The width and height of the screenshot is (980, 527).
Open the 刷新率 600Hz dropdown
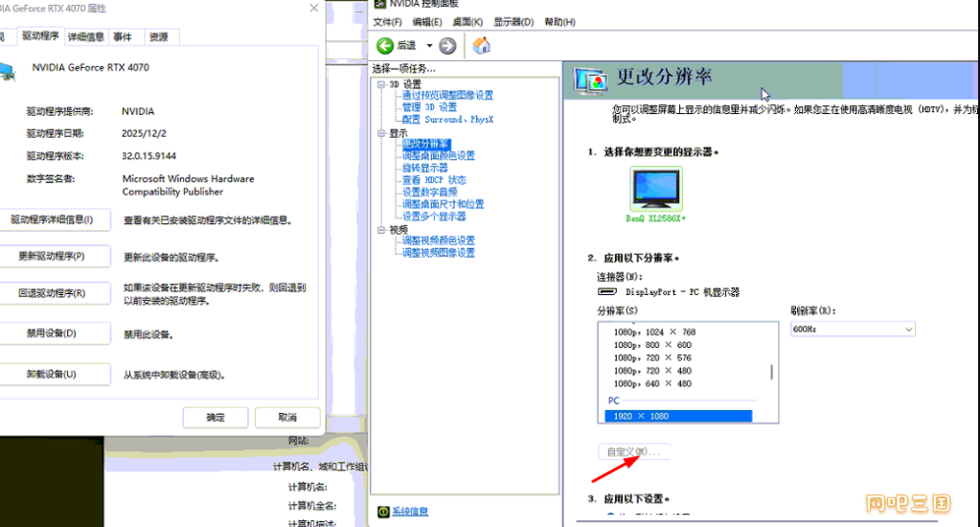[x=853, y=329]
